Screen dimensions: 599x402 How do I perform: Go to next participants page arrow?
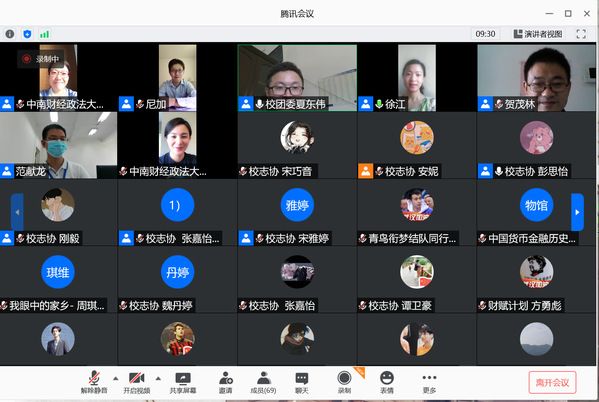(577, 212)
